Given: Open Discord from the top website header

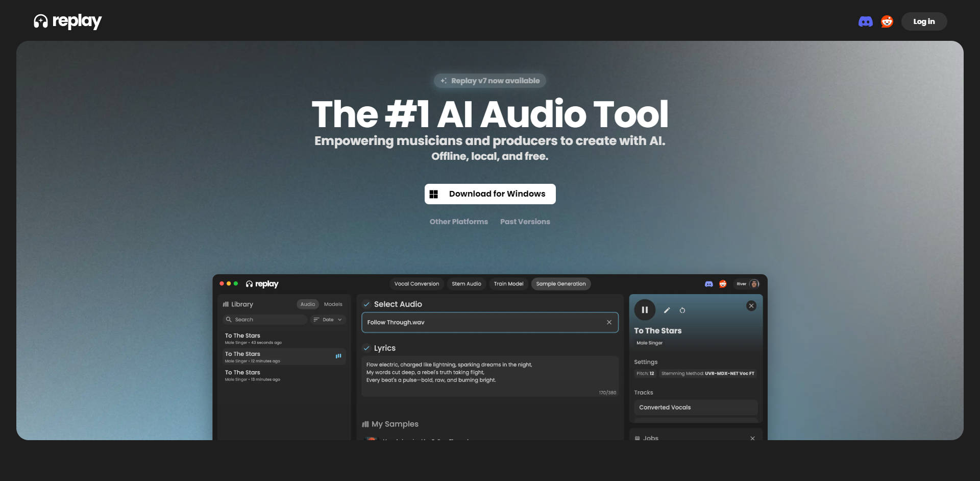Looking at the screenshot, I should (x=865, y=21).
